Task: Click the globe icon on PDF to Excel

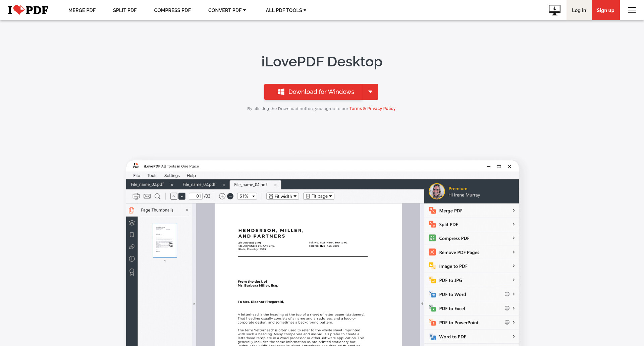Action: pos(507,308)
